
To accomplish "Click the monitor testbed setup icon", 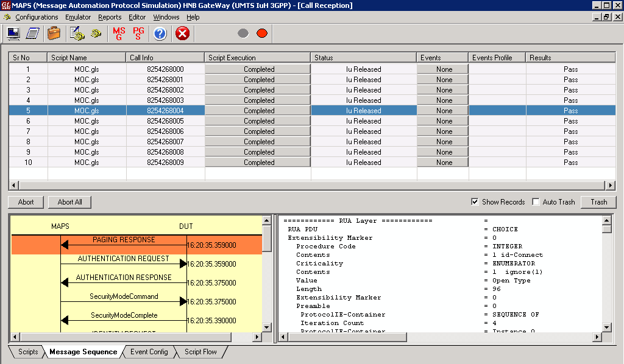I will [13, 33].
